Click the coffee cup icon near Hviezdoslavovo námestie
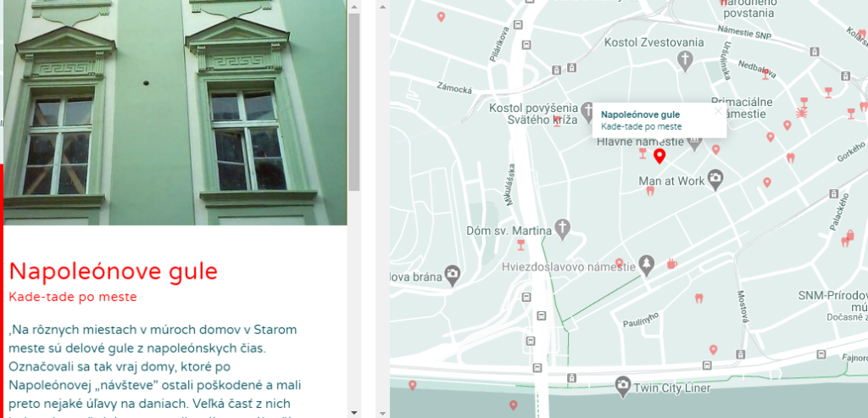Image resolution: width=868 pixels, height=418 pixels. click(x=671, y=264)
